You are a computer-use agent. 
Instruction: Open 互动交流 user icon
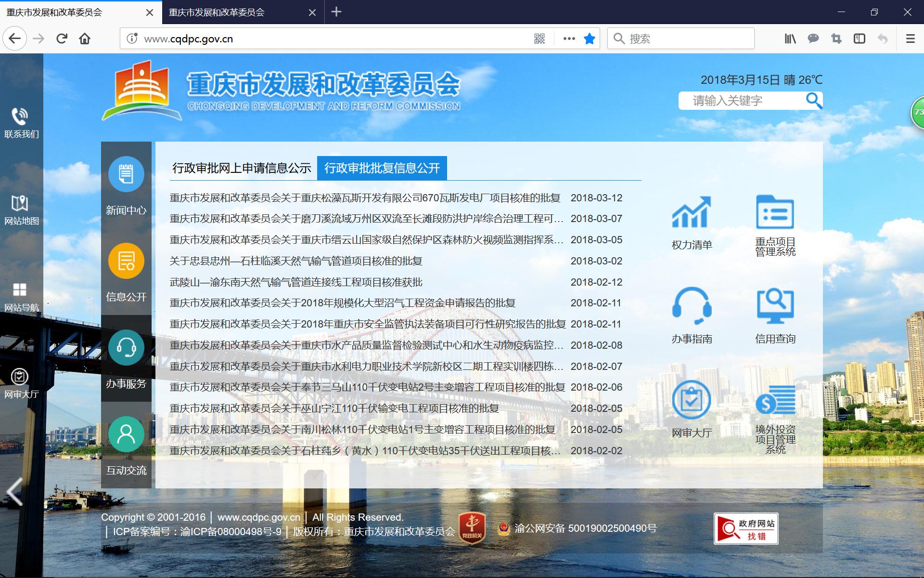pyautogui.click(x=126, y=434)
